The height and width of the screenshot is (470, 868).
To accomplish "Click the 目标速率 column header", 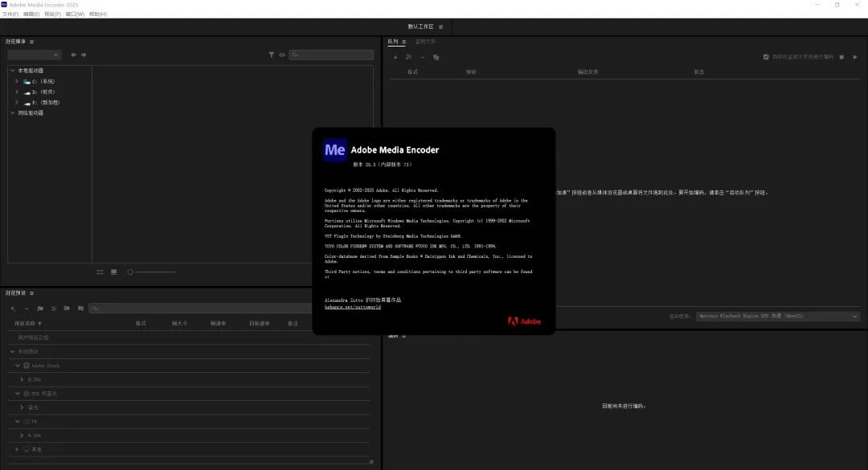I will pyautogui.click(x=259, y=323).
